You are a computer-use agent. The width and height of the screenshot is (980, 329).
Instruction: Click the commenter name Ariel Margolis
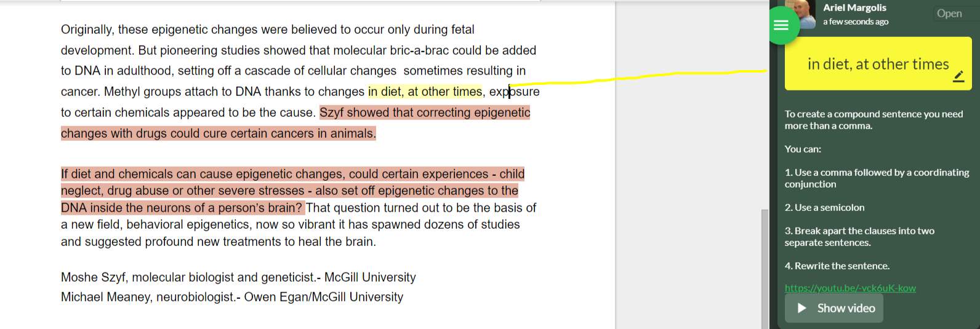(854, 7)
